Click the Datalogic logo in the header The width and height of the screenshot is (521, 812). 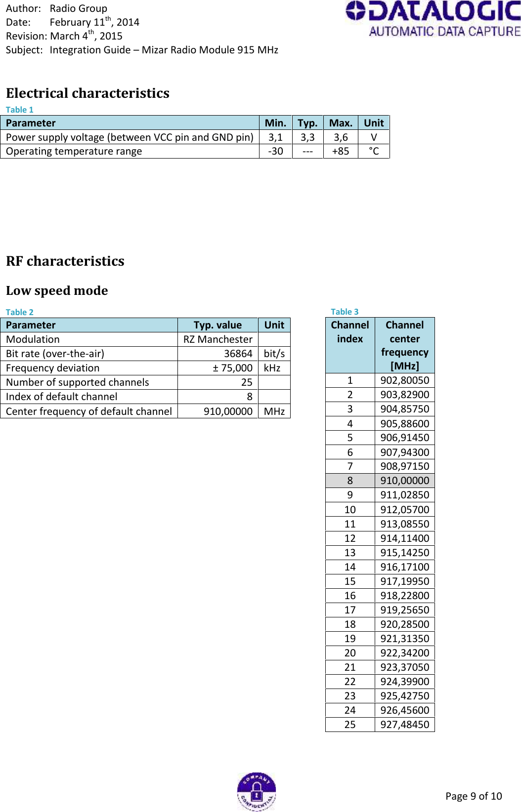point(433,19)
